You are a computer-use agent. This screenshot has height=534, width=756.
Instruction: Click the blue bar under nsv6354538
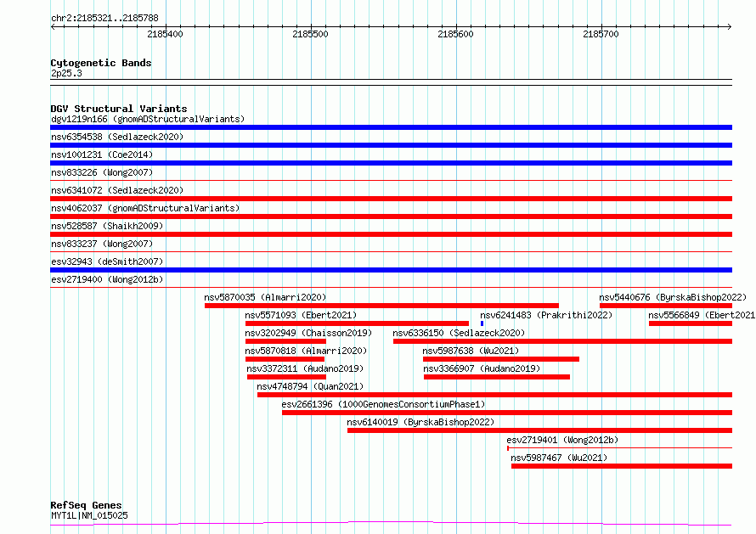[x=391, y=145]
